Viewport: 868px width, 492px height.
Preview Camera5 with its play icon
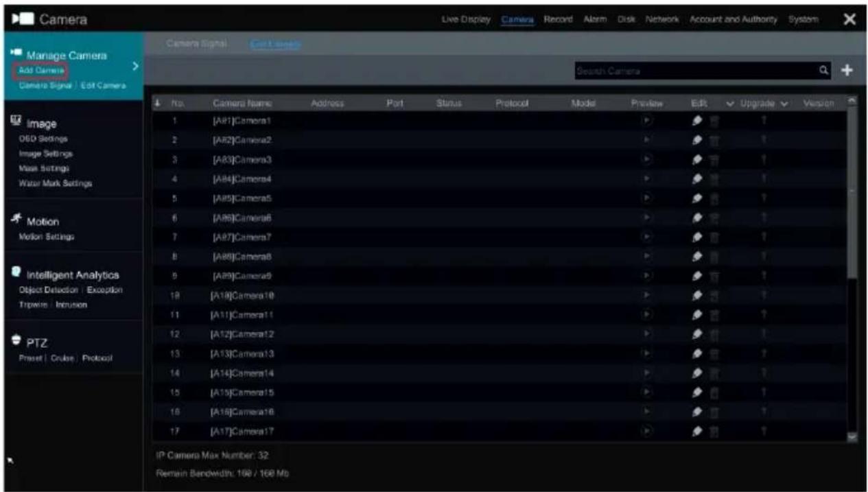[x=647, y=198]
